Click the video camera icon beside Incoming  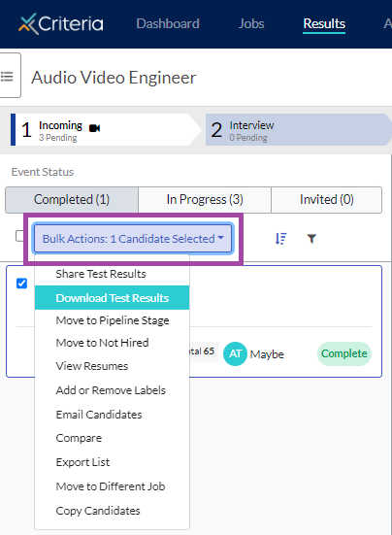94,128
